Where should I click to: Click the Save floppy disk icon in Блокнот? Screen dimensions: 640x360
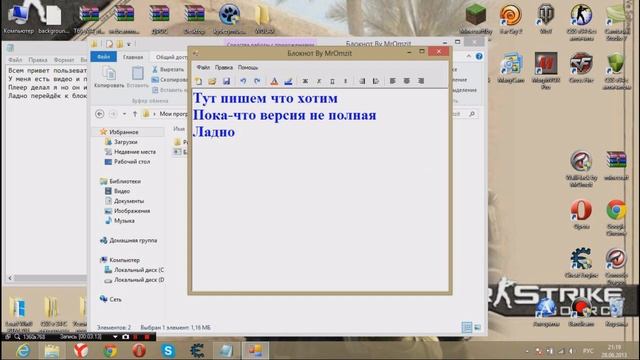226,81
